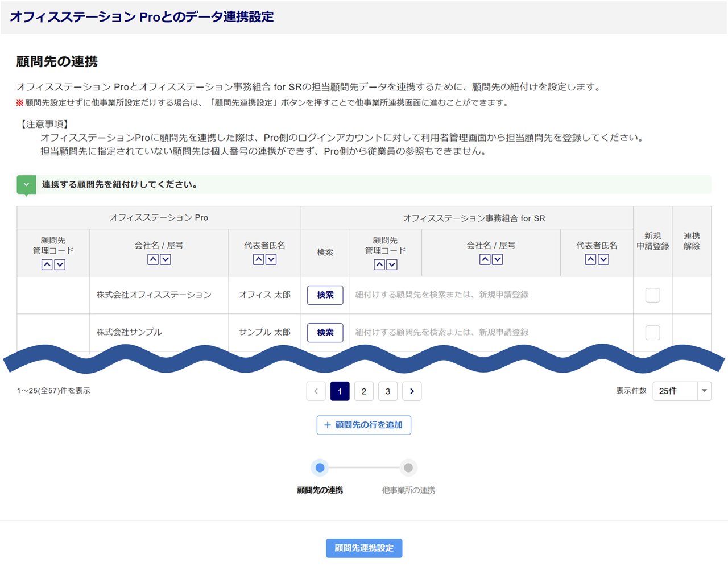Screen dimensions: 728x571
Task: Collapse the 連携する顧問先を紐付け section chevron
Action: click(x=26, y=185)
